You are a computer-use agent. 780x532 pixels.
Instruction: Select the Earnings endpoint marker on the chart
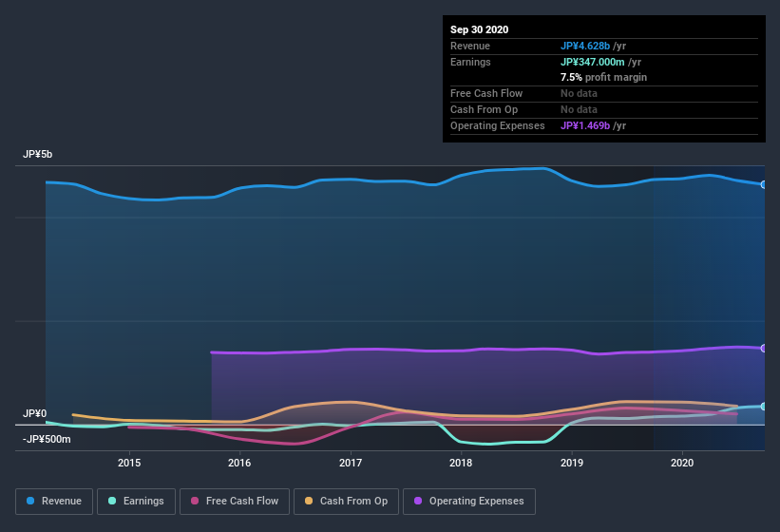coord(763,407)
